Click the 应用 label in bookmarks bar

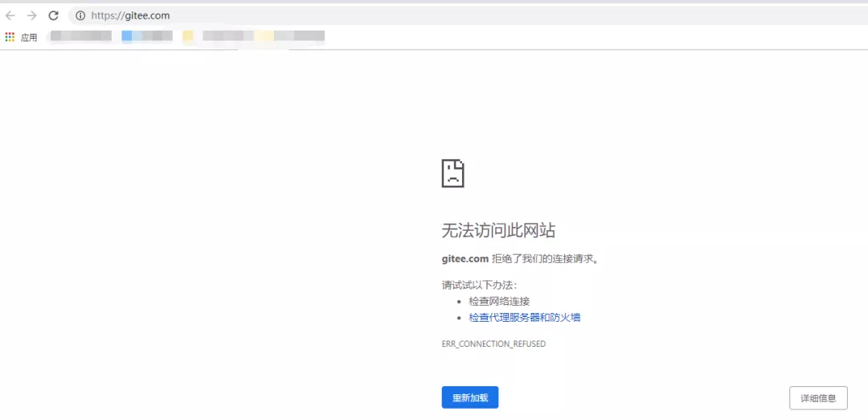coord(29,38)
